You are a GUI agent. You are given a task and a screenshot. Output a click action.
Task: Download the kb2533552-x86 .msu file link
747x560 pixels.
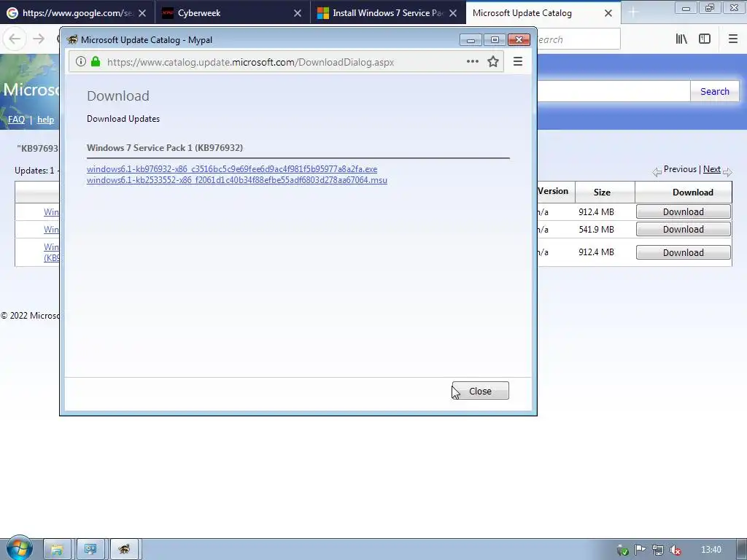tap(237, 180)
